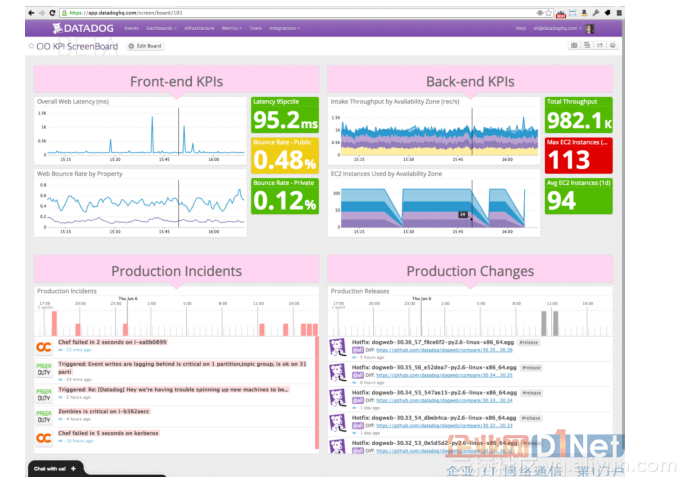Click #release tag on dogweb-30.36_57 hotfix
688x488 pixels.
pyautogui.click(x=529, y=342)
